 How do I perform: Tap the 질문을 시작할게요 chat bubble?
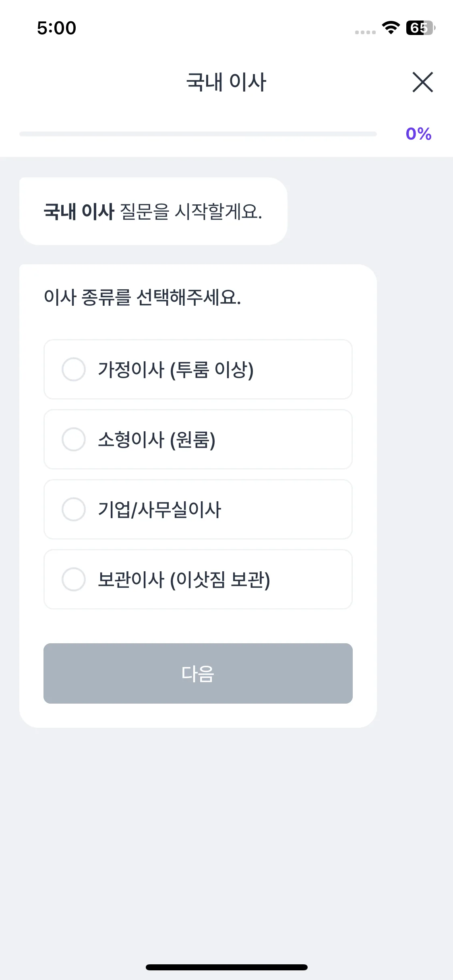click(x=153, y=211)
